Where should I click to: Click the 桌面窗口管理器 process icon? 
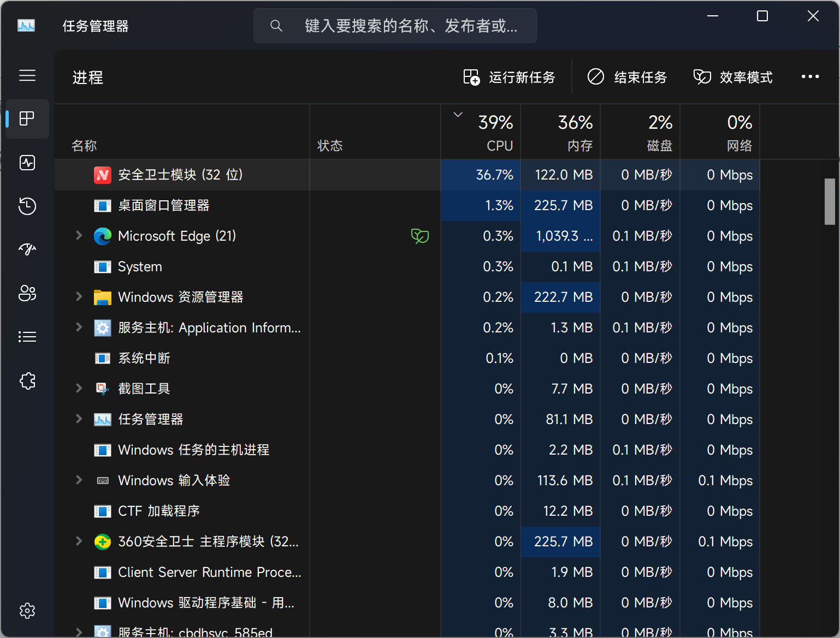pyautogui.click(x=103, y=205)
